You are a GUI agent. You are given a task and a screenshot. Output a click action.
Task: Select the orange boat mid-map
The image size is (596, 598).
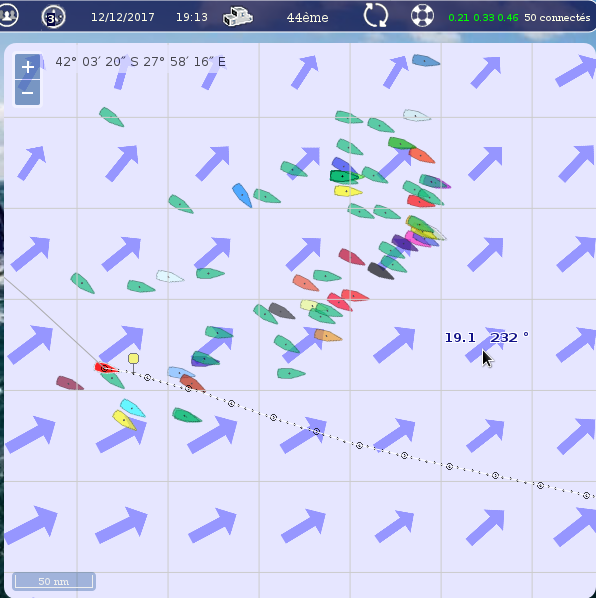click(328, 335)
